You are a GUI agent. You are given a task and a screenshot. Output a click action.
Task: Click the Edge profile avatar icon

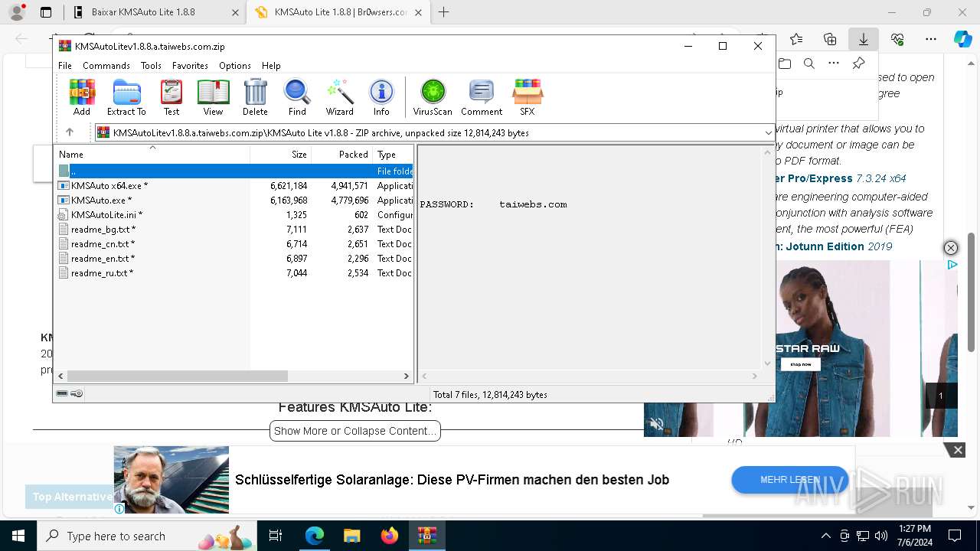(17, 12)
